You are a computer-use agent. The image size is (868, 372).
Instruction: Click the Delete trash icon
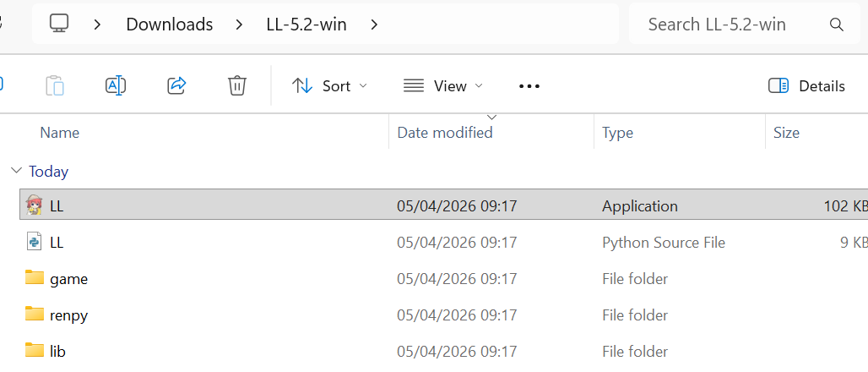point(237,85)
